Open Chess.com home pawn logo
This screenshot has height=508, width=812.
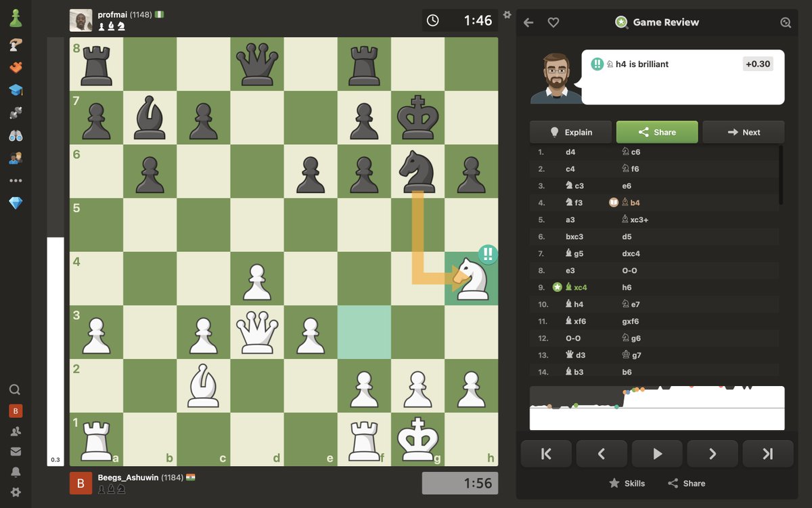(x=16, y=18)
